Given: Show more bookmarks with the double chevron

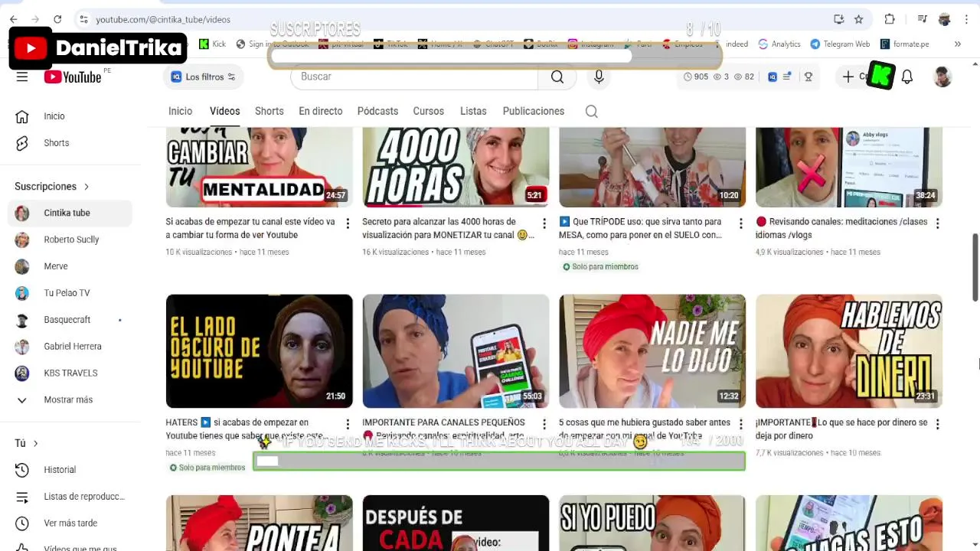Looking at the screenshot, I should (x=957, y=44).
